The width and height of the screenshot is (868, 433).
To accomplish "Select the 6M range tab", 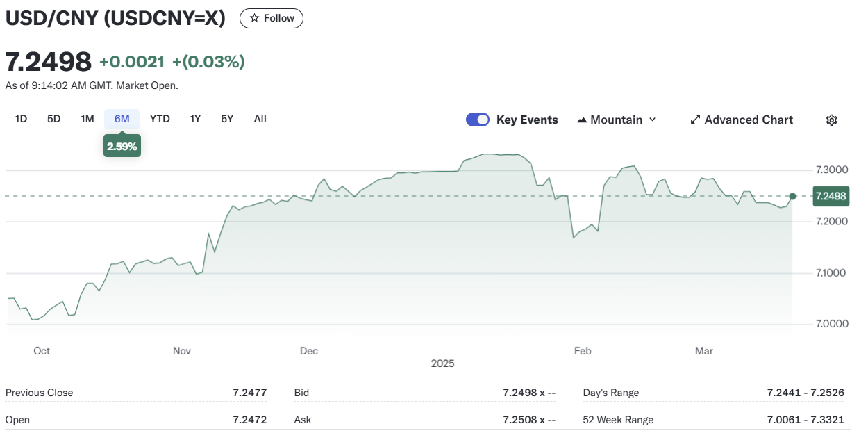I will click(x=122, y=119).
